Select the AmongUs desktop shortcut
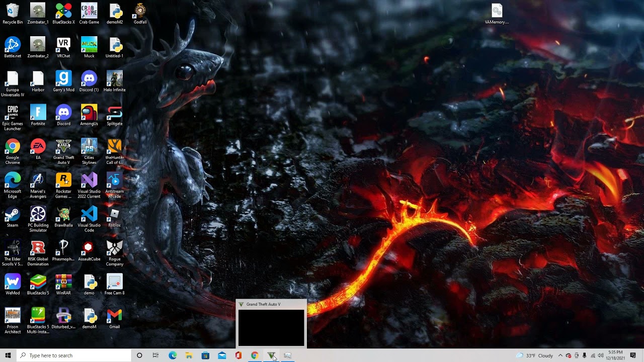 [89, 116]
